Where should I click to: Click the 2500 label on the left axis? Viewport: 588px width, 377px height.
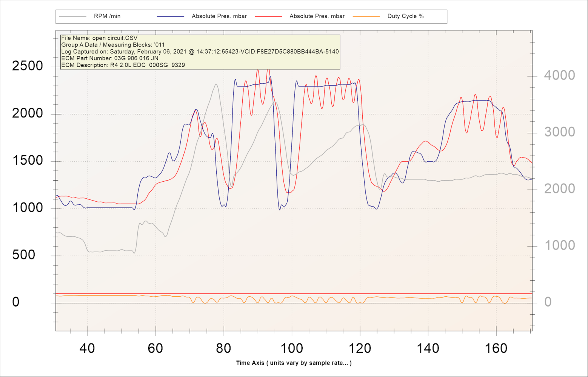tap(28, 66)
